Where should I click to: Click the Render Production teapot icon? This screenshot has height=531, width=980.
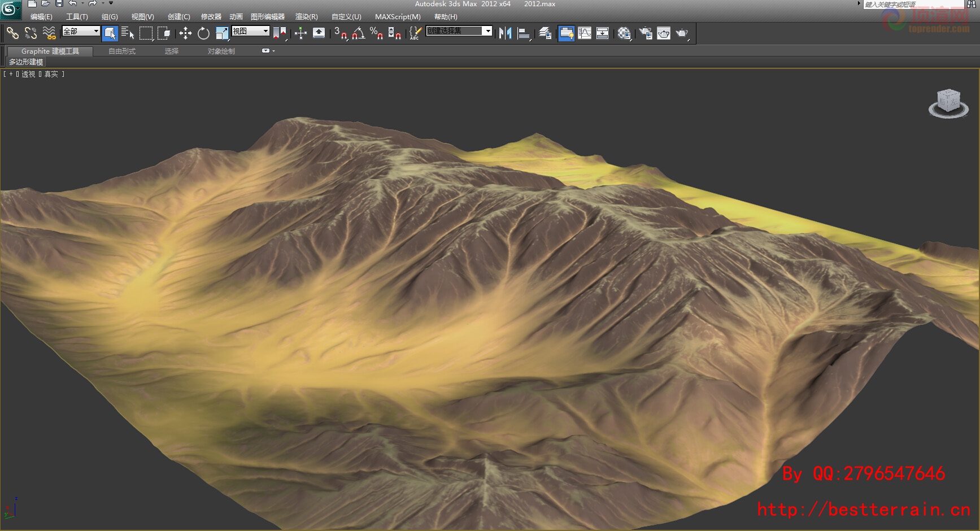(682, 33)
